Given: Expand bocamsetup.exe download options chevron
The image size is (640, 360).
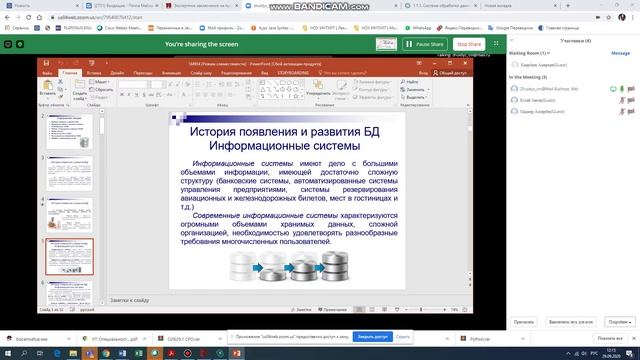Looking at the screenshot, I should [68, 339].
